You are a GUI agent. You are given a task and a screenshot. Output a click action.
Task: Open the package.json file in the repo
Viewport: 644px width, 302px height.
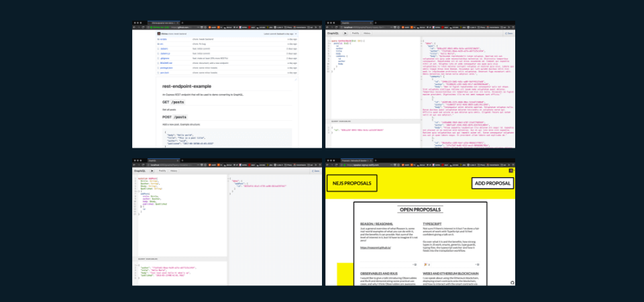tap(167, 68)
